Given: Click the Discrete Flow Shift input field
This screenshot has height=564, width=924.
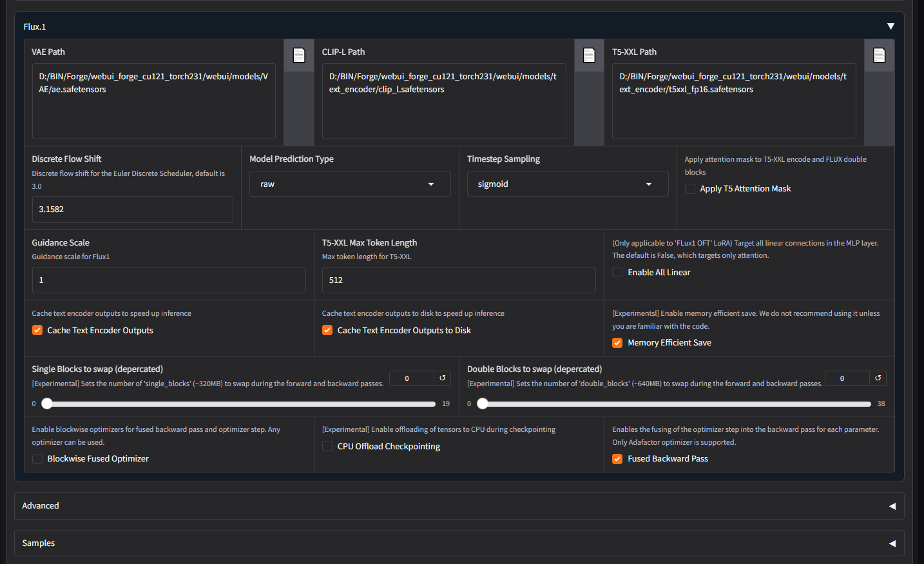Looking at the screenshot, I should (132, 209).
